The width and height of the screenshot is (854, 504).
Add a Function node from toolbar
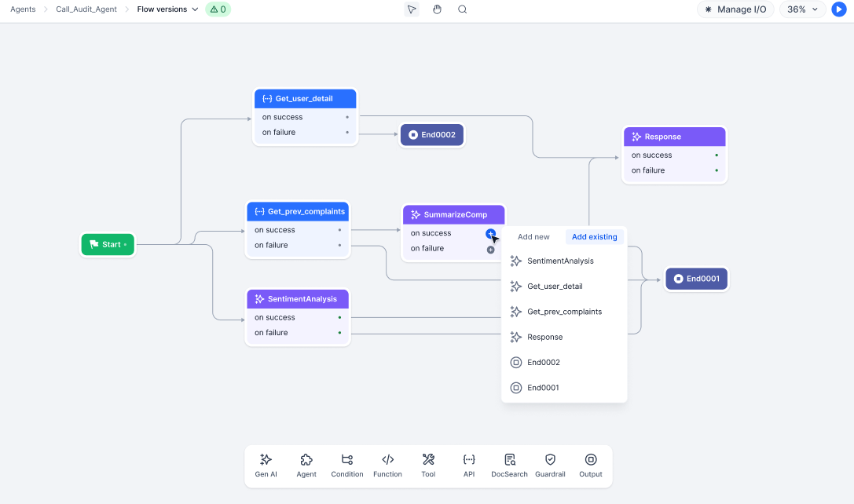pos(387,466)
